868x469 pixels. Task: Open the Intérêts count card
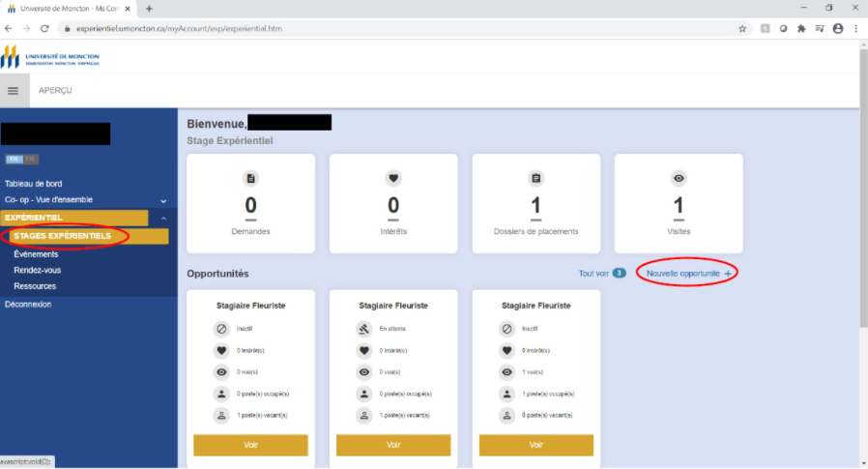tap(393, 204)
